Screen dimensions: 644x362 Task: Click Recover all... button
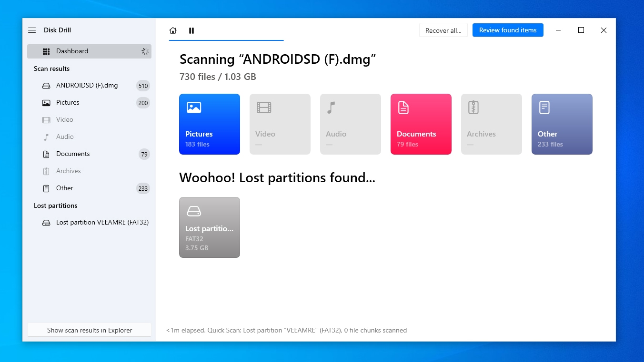(443, 30)
